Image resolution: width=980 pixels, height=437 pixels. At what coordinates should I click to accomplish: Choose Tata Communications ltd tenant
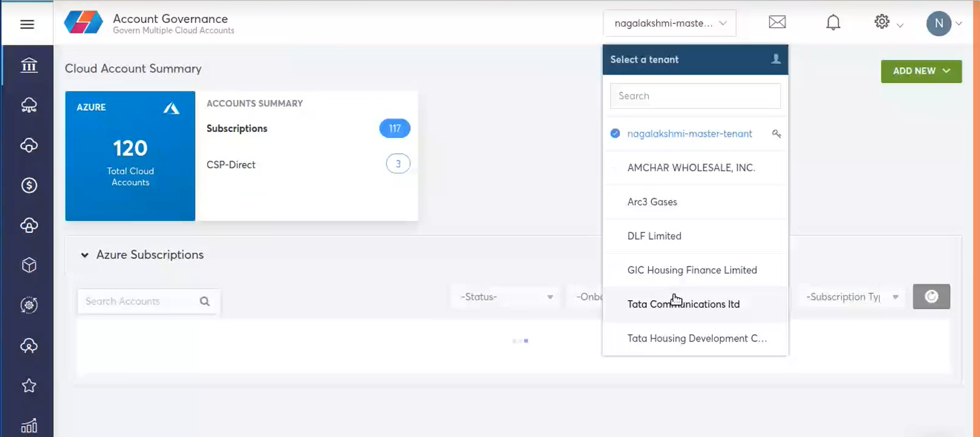click(695, 304)
